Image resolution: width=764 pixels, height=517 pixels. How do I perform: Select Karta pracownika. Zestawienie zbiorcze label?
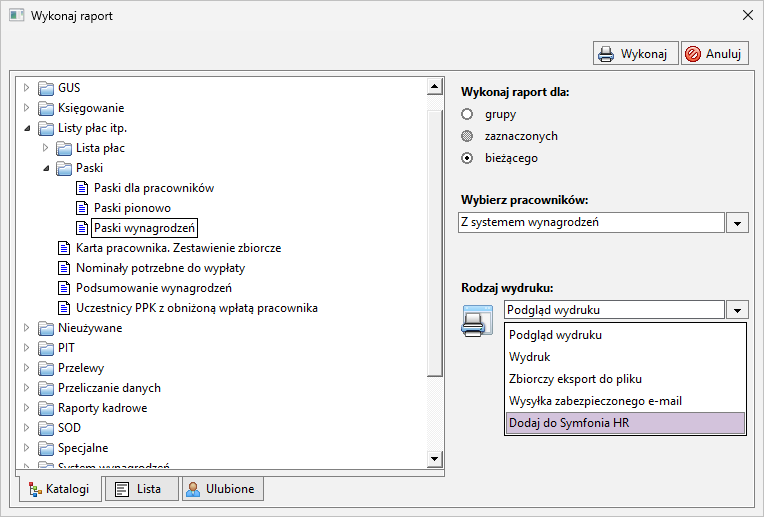(178, 248)
